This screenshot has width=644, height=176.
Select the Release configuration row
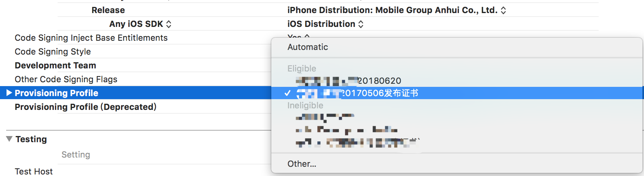pyautogui.click(x=108, y=10)
